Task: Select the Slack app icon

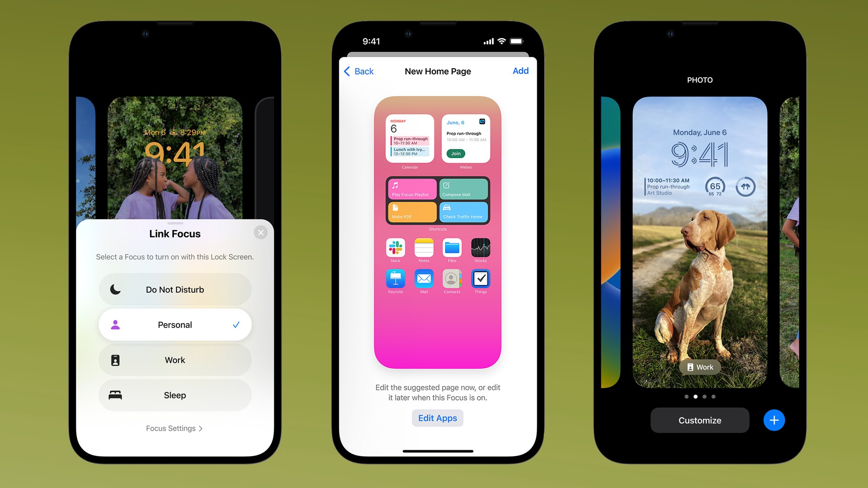Action: click(395, 247)
